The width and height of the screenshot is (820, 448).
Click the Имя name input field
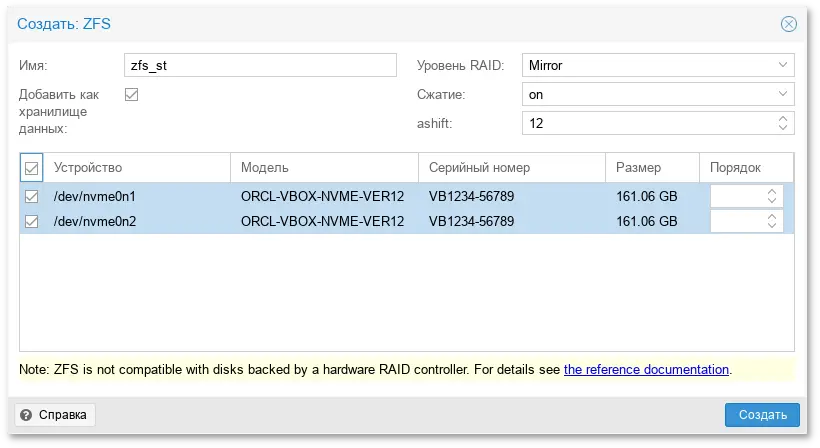click(x=260, y=66)
